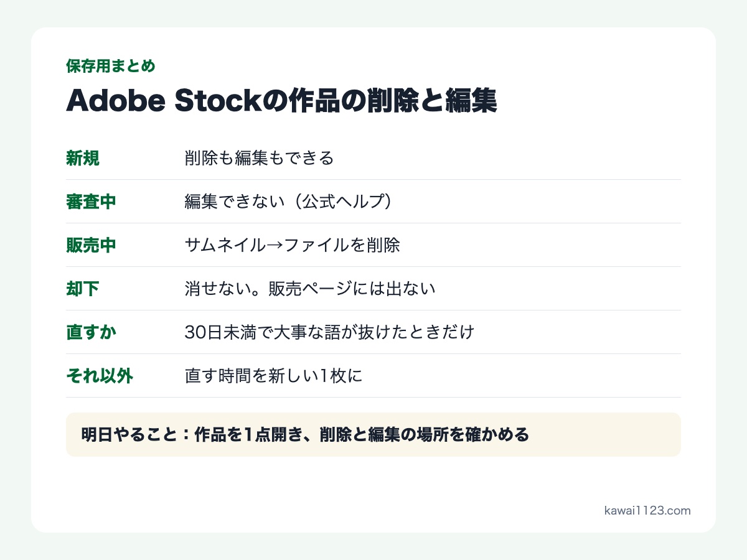Click the 'それ以外' row label
747x560 pixels.
(100, 376)
